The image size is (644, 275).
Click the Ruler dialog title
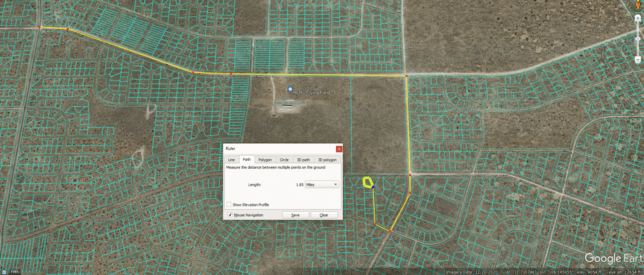coord(230,148)
